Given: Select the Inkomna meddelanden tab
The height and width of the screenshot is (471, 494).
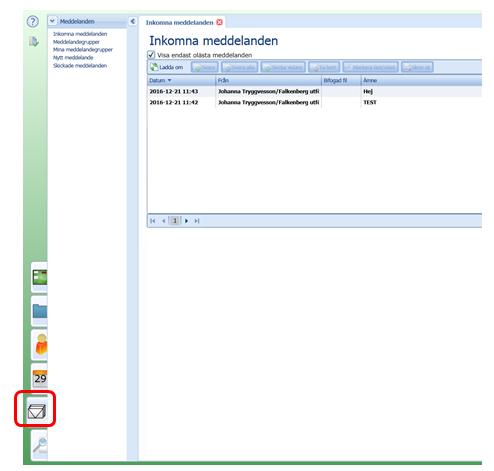Looking at the screenshot, I should 180,22.
